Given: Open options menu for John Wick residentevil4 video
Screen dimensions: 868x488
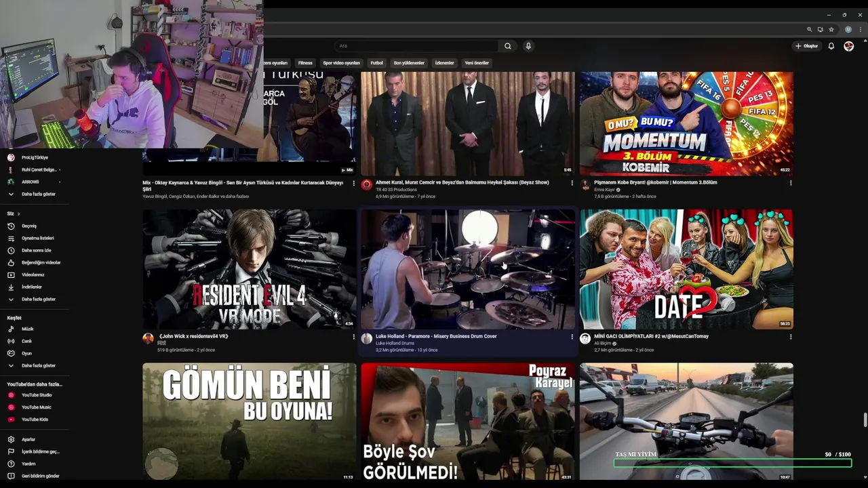Looking at the screenshot, I should (x=353, y=337).
